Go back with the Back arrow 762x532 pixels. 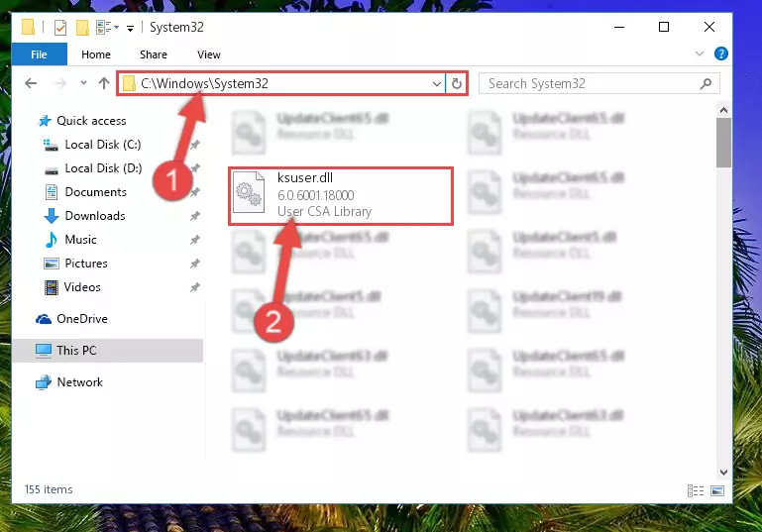coord(31,83)
